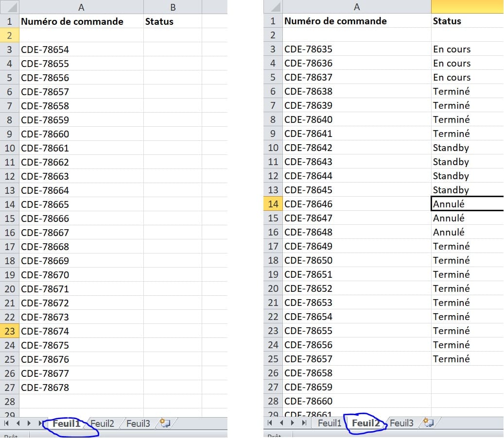Image resolution: width=504 pixels, height=438 pixels.
Task: Click 'Annulé' status beside CDE-78648
Action: tap(468, 232)
